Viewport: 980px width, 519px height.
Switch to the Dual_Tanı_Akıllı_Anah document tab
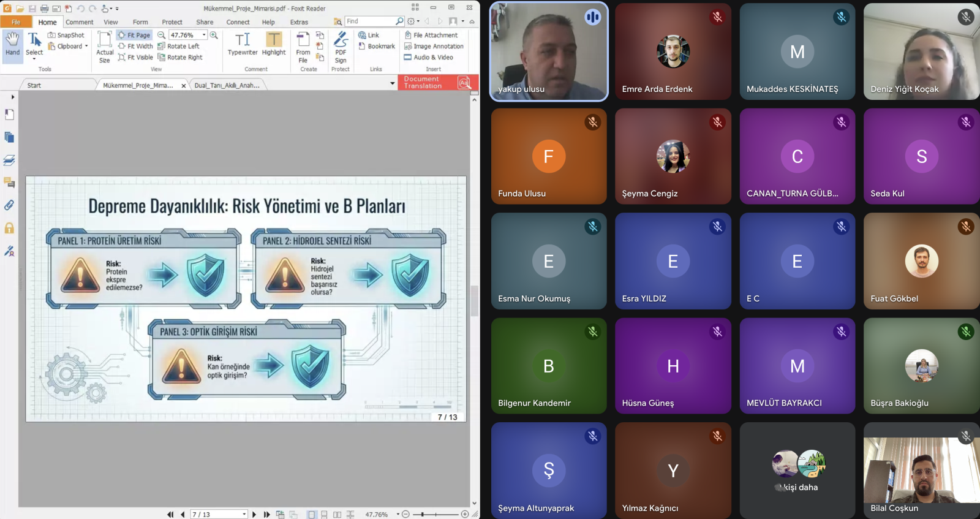(x=227, y=85)
